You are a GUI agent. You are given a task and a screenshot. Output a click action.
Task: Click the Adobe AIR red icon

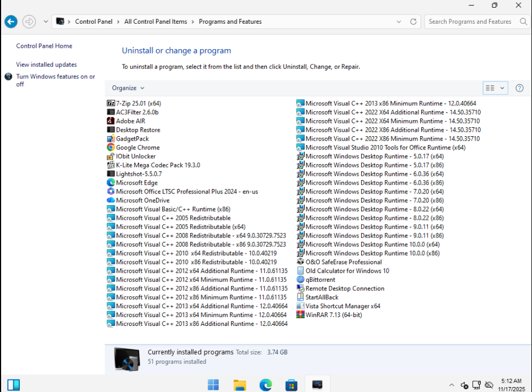tap(111, 121)
